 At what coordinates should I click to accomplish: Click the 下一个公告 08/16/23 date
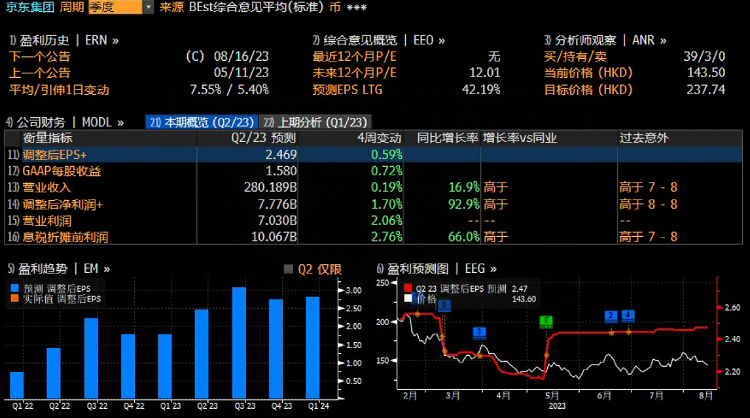click(x=241, y=56)
